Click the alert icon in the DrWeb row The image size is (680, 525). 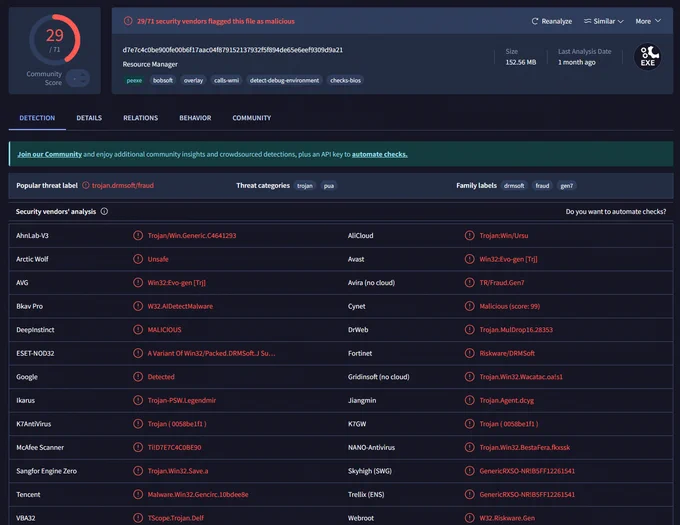(x=469, y=329)
